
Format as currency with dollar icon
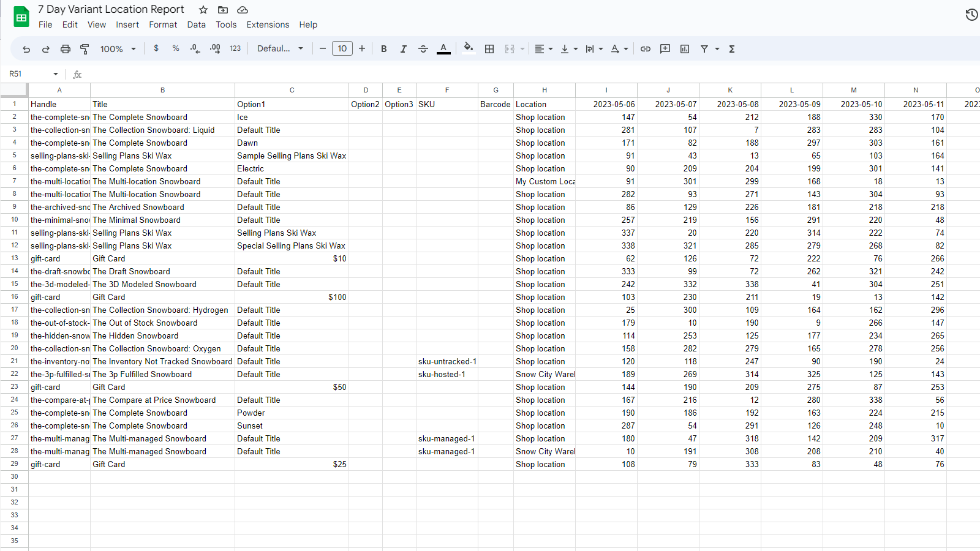point(156,48)
